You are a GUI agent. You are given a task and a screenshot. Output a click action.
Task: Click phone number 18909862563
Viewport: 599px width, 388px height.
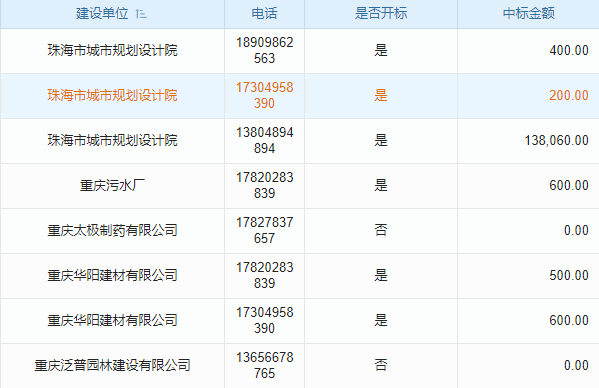264,50
